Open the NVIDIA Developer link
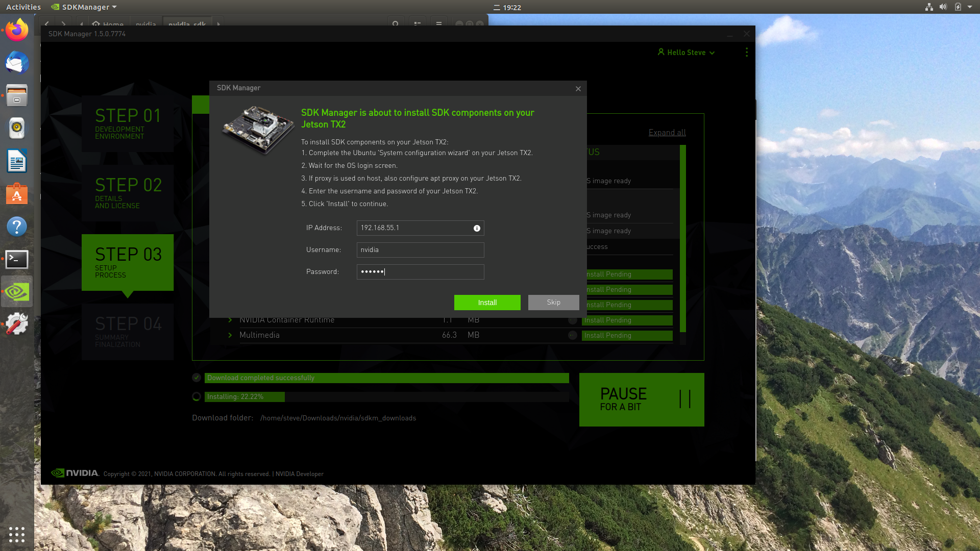The width and height of the screenshot is (980, 551). [x=299, y=474]
